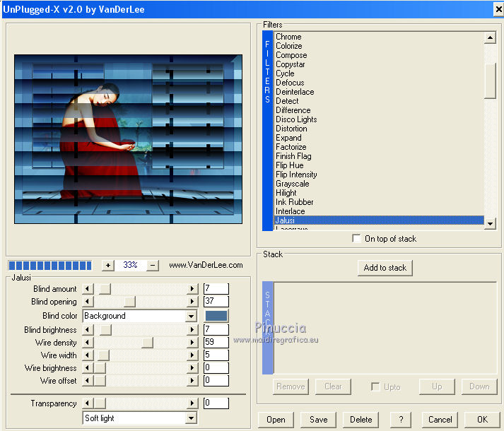Open the Soft light blend mode dropdown
The height and width of the screenshot is (431, 504).
pyautogui.click(x=192, y=418)
